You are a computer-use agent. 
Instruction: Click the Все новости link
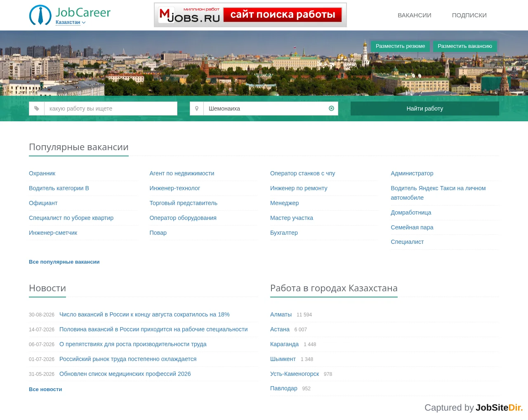[45, 389]
